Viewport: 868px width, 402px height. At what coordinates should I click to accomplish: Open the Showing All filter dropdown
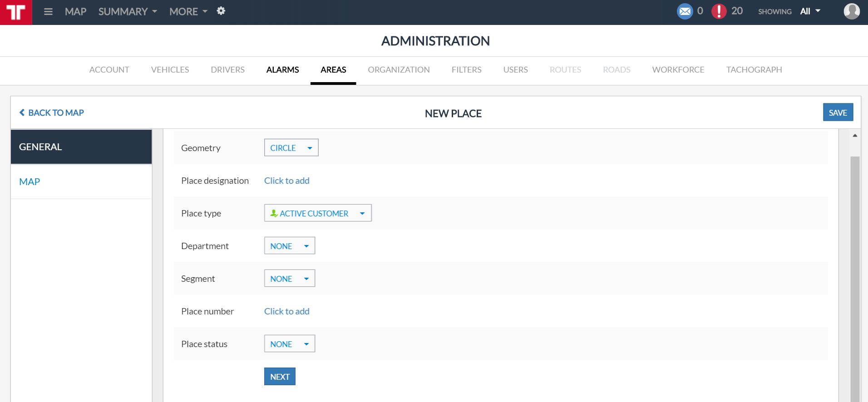[809, 11]
